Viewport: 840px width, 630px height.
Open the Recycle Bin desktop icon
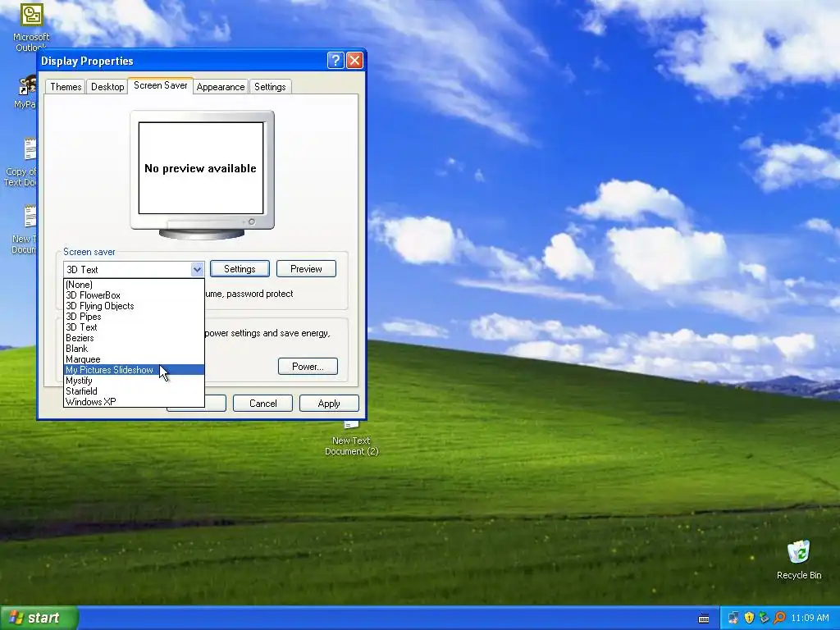(798, 559)
